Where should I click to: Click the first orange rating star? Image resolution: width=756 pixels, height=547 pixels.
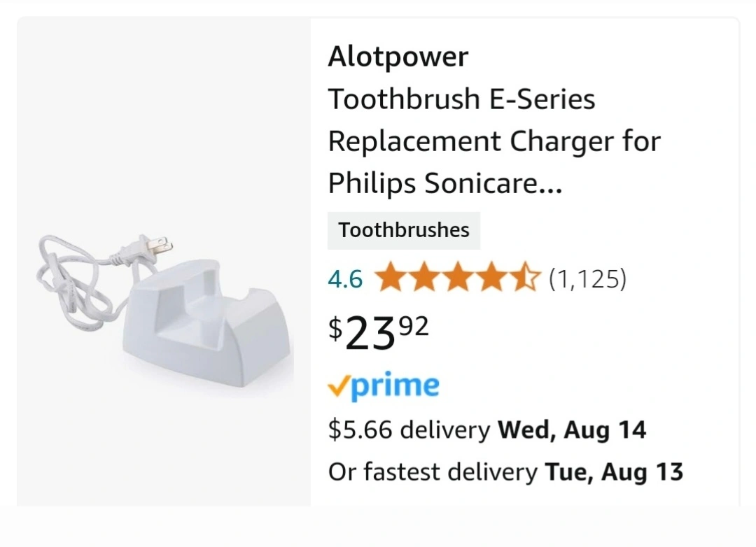coord(390,278)
